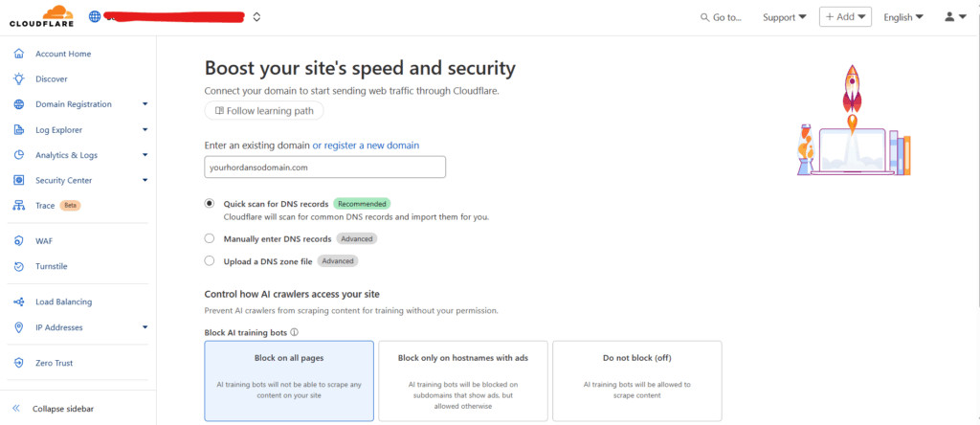Open Discover in the sidebar
This screenshot has width=980, height=425.
point(52,79)
